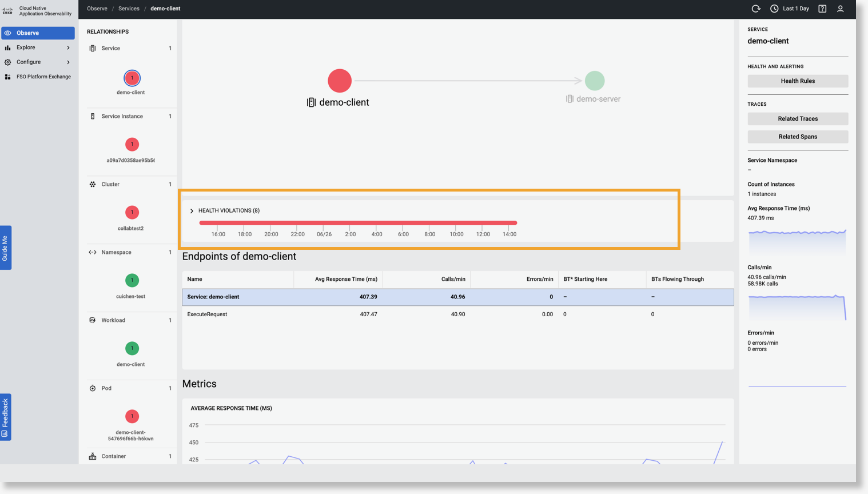The width and height of the screenshot is (868, 494).
Task: Click the Explore bar chart icon
Action: (x=8, y=48)
